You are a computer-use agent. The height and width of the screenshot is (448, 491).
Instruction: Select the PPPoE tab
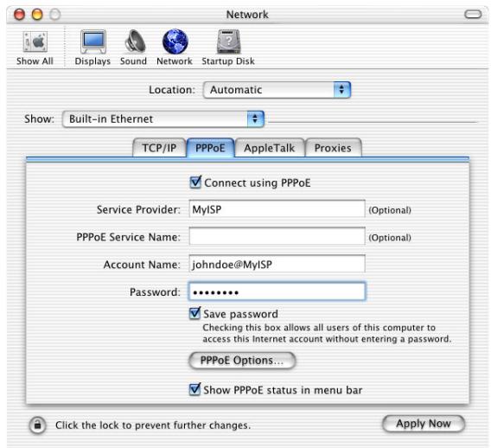point(210,148)
